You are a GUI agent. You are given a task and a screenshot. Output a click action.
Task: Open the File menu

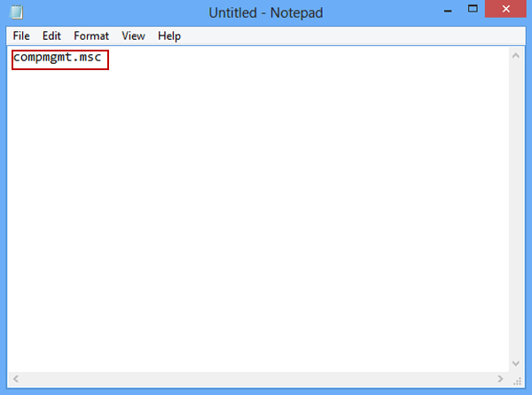[21, 36]
